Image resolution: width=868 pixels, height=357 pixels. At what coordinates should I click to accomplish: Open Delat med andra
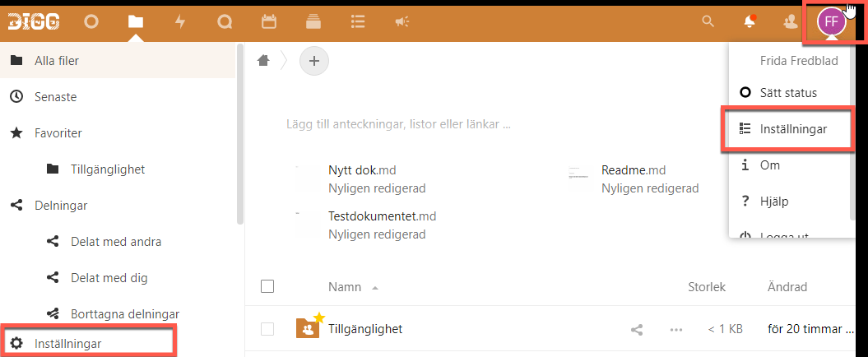point(118,242)
